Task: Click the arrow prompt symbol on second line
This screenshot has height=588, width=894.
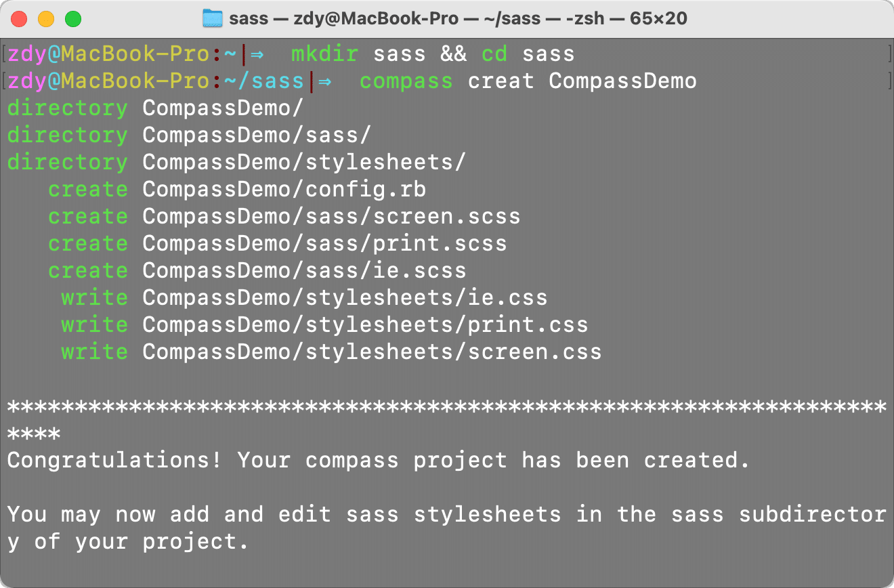Action: [x=325, y=81]
